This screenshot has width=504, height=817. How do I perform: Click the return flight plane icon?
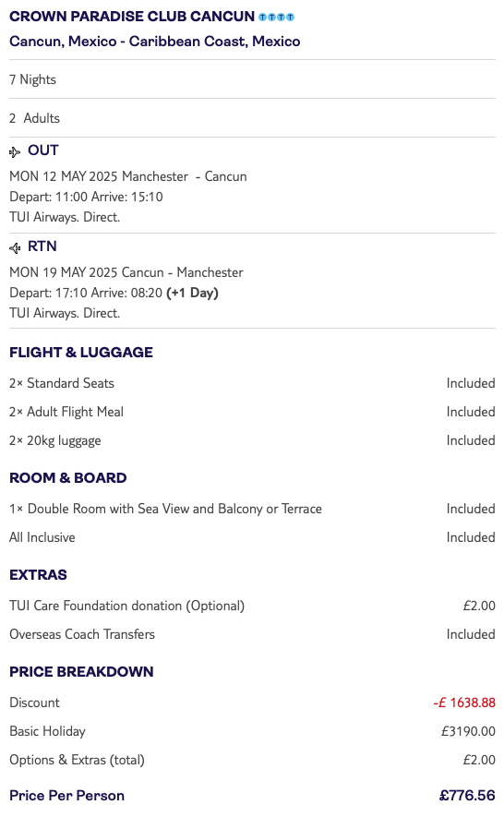(15, 247)
